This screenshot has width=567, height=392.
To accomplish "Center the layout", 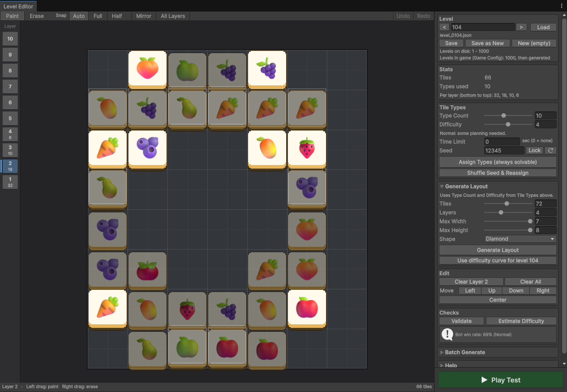I will [x=498, y=300].
